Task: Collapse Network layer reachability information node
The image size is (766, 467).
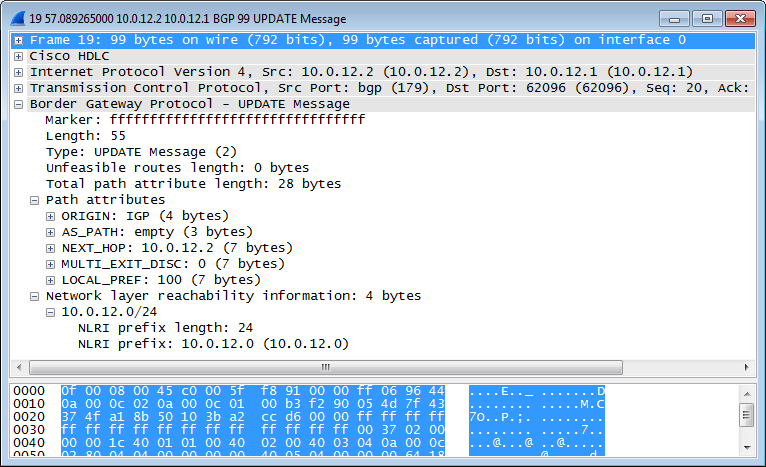Action: coord(34,297)
